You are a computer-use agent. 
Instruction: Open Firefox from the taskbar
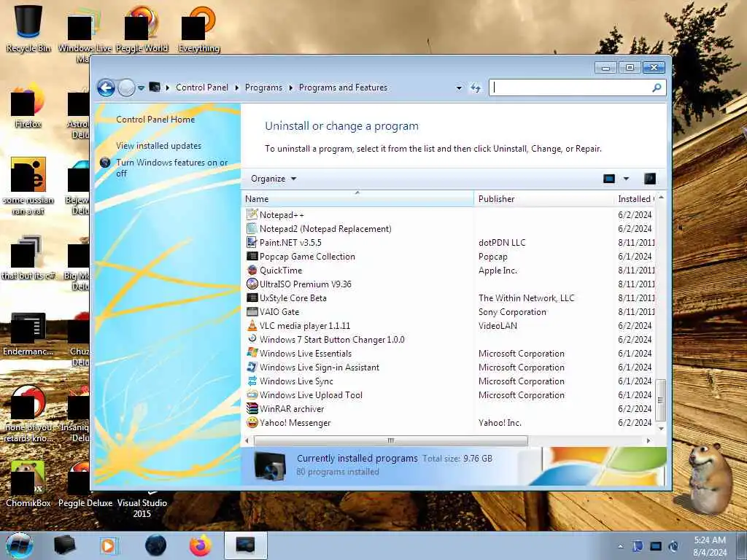[x=201, y=545]
